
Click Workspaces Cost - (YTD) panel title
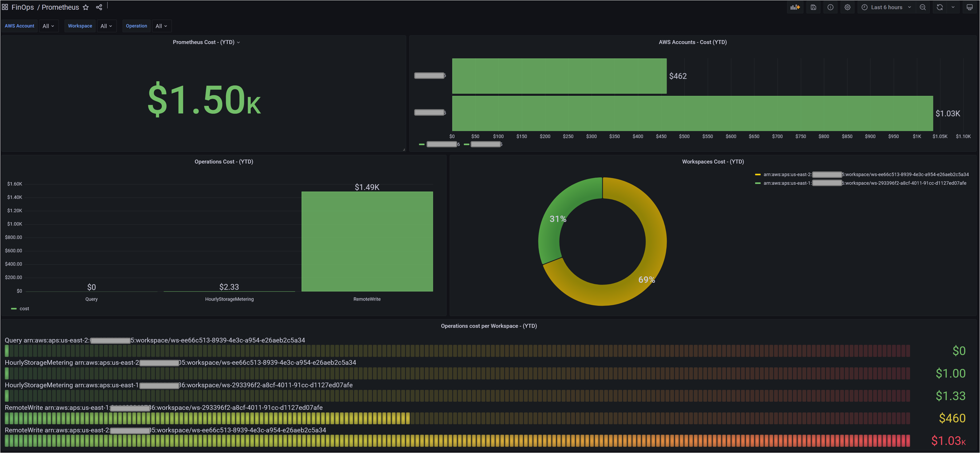(x=713, y=162)
